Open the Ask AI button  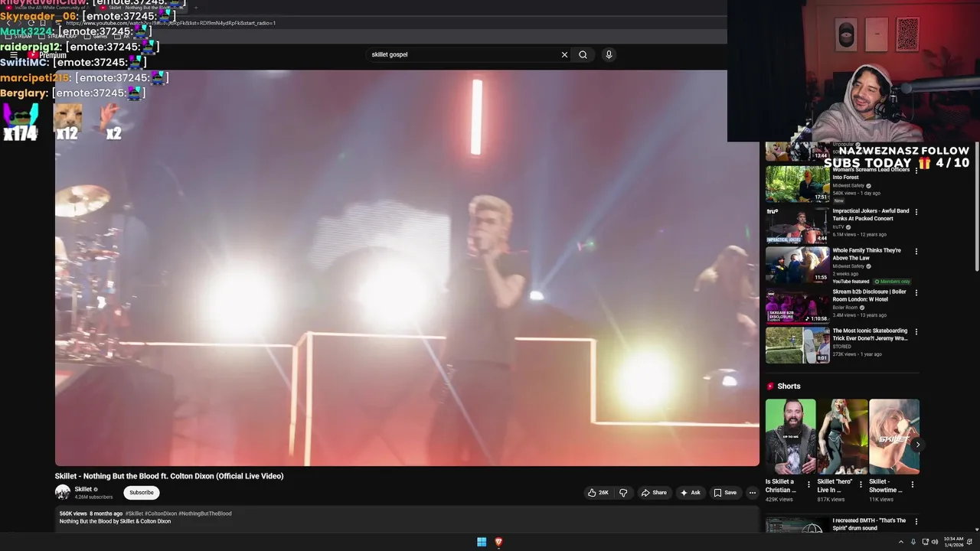(x=690, y=493)
